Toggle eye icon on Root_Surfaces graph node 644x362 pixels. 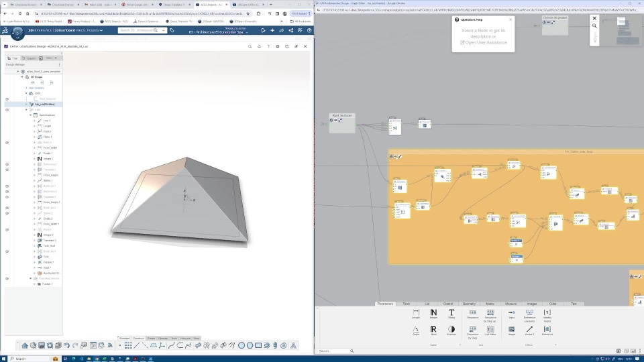point(335,120)
